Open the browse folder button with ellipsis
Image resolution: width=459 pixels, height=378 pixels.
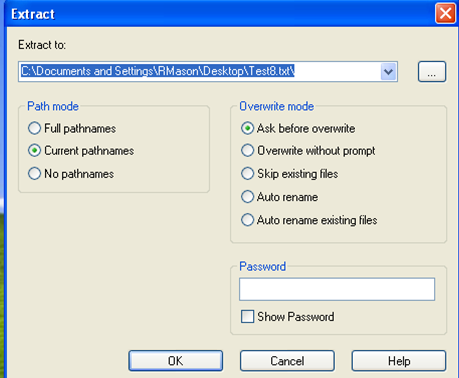point(432,71)
